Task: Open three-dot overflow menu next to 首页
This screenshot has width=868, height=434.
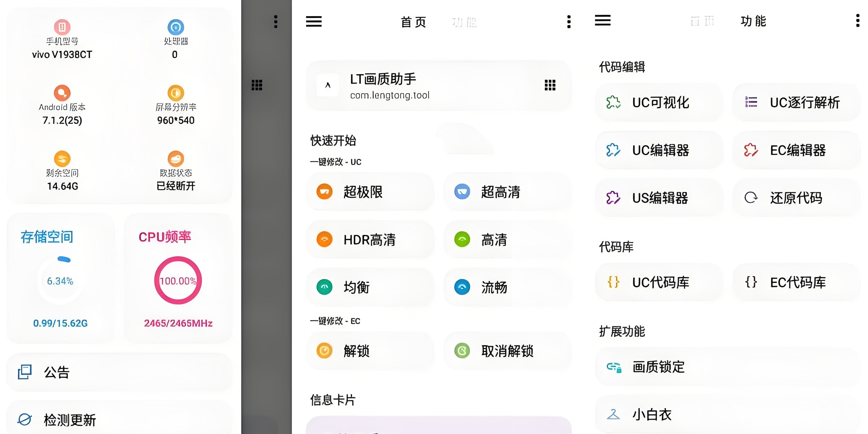Action: (569, 21)
